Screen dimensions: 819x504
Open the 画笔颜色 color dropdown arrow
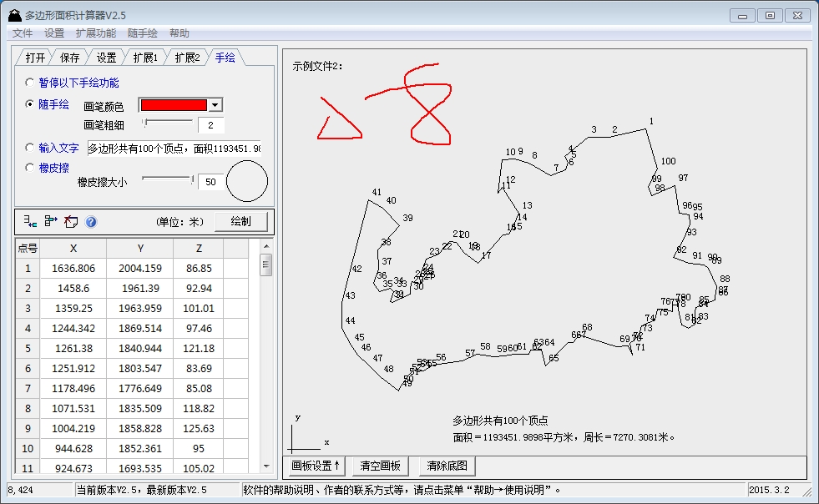pyautogui.click(x=215, y=105)
